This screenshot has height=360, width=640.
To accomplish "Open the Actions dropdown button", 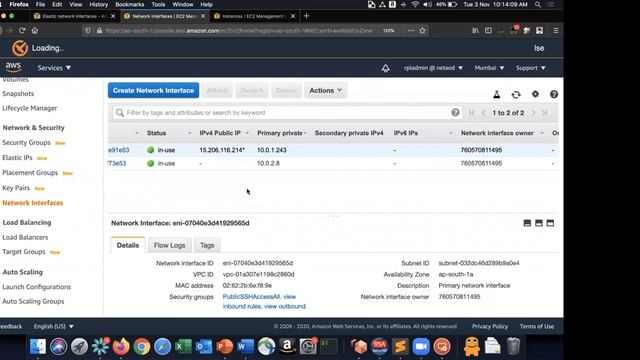I will click(325, 90).
